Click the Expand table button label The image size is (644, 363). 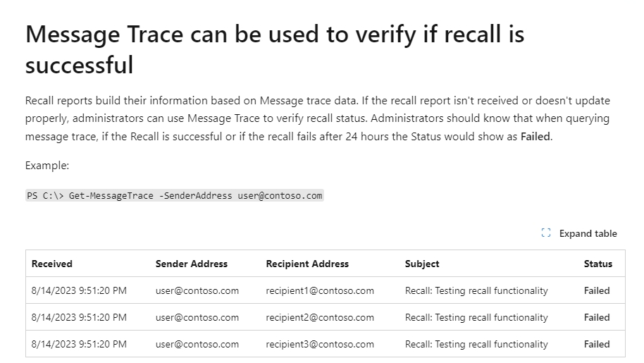[588, 233]
